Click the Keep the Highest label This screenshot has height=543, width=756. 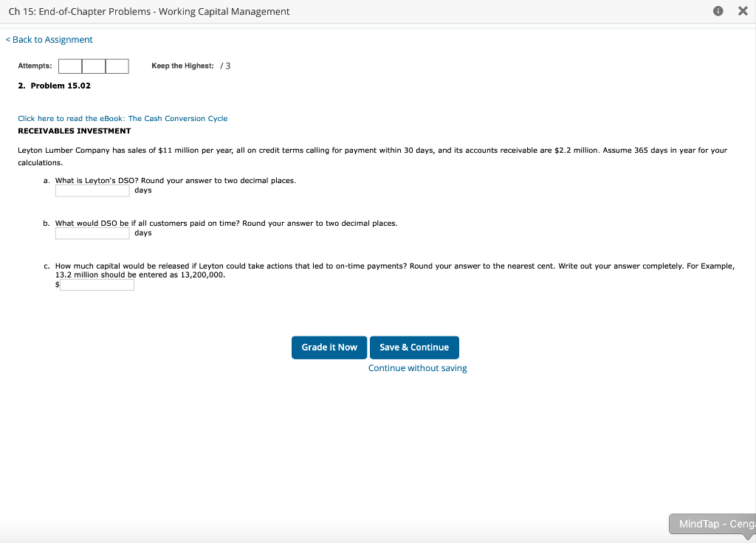[183, 66]
